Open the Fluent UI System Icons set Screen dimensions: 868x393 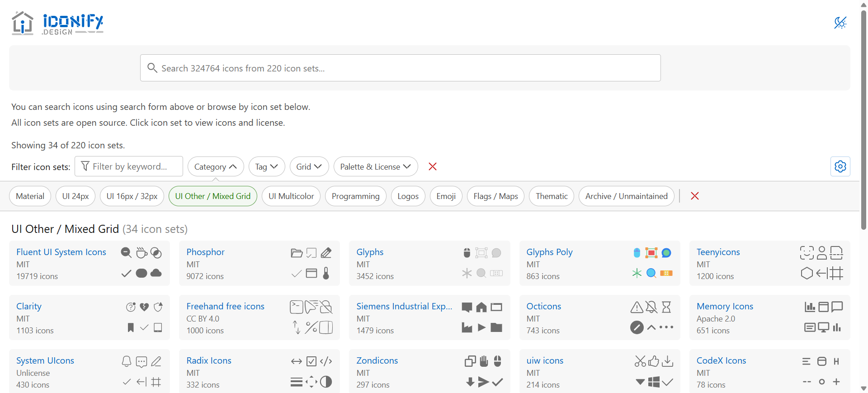pyautogui.click(x=61, y=252)
